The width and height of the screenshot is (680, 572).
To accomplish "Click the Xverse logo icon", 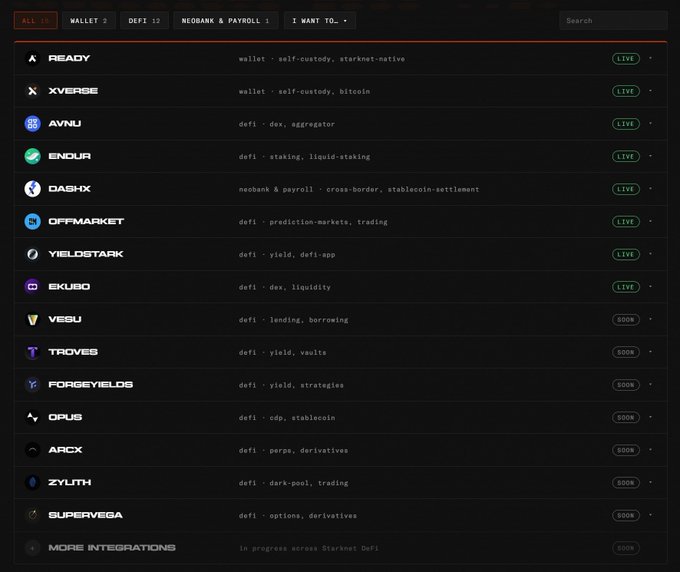I will tap(33, 91).
